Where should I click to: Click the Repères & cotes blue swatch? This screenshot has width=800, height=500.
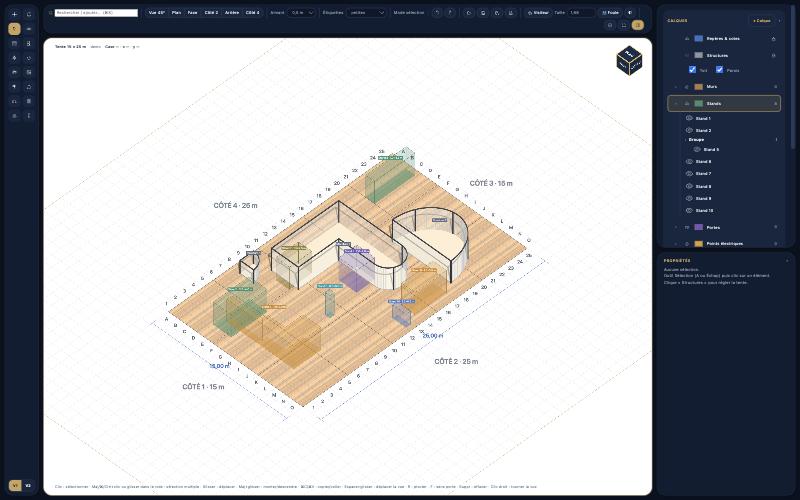point(698,39)
